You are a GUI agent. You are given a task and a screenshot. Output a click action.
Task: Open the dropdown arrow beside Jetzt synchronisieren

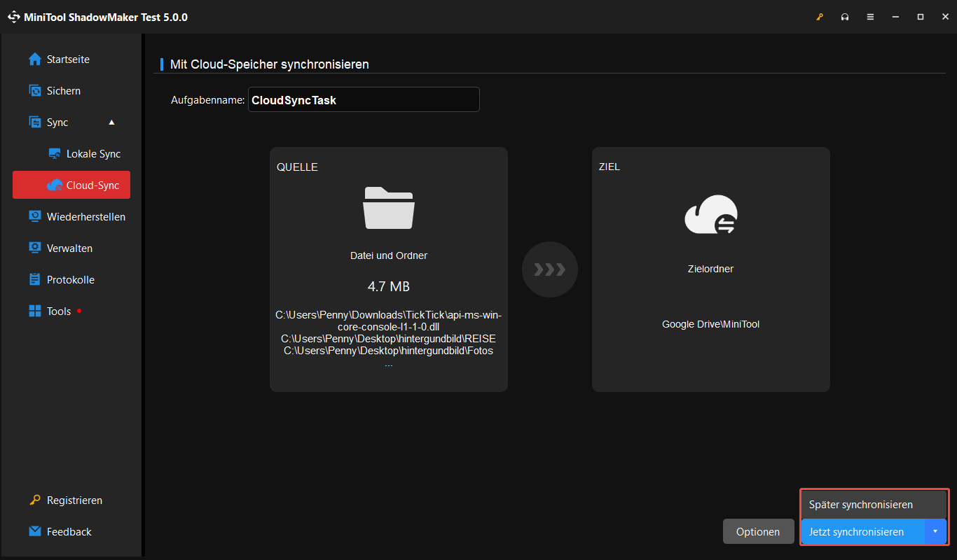(935, 531)
